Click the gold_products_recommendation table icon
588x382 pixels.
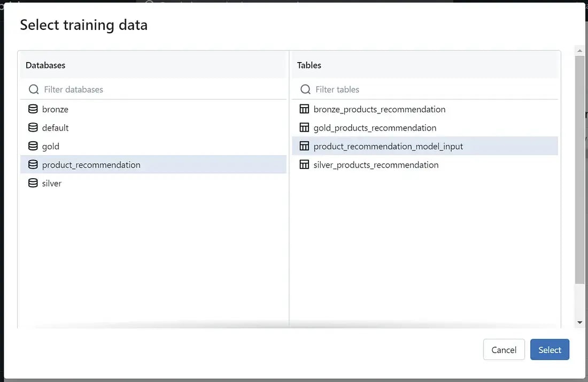pyautogui.click(x=304, y=128)
